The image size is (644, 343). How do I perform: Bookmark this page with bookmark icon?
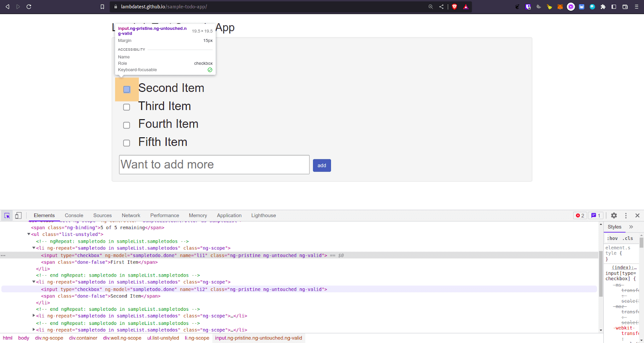pos(102,7)
